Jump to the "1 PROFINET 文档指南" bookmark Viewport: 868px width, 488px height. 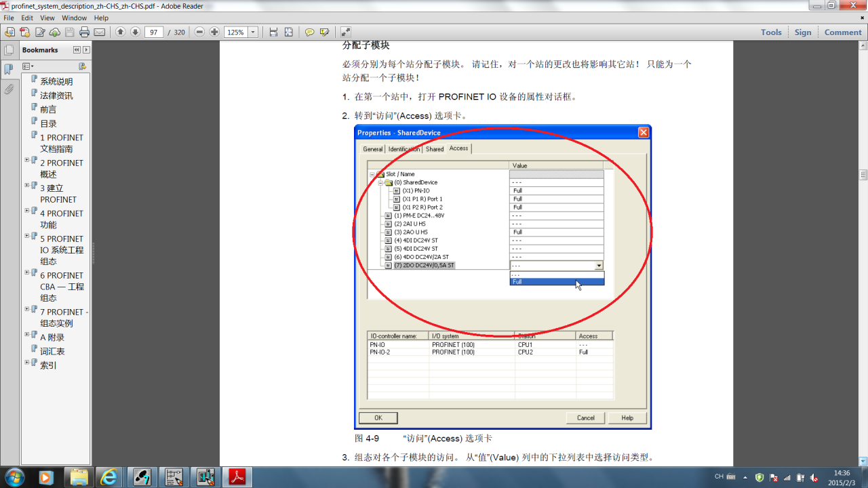pyautogui.click(x=61, y=143)
